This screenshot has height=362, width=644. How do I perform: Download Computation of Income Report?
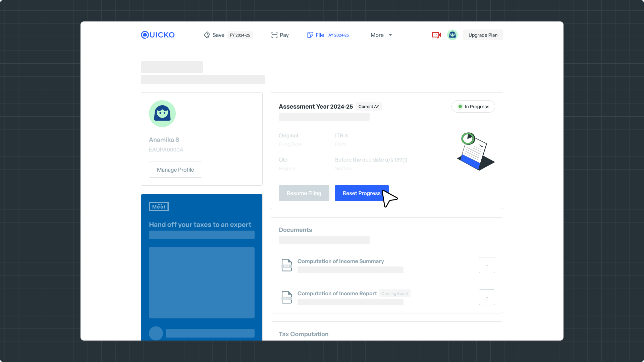pos(487,297)
